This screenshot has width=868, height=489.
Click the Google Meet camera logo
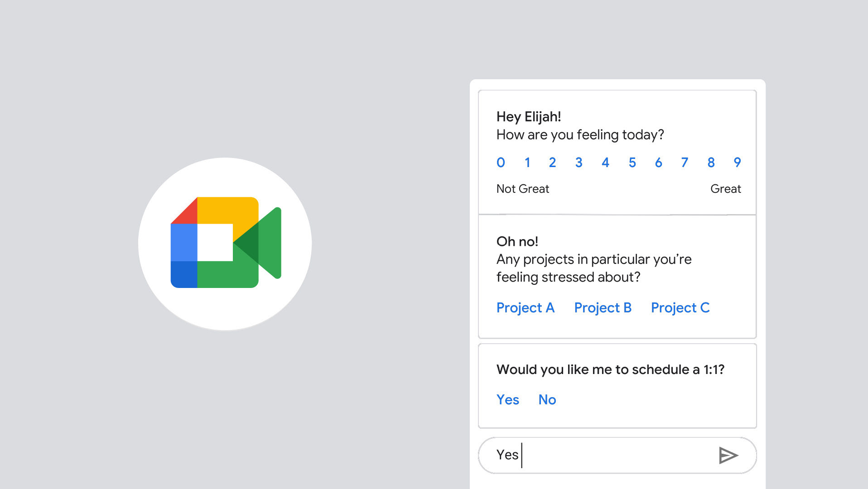(x=226, y=242)
